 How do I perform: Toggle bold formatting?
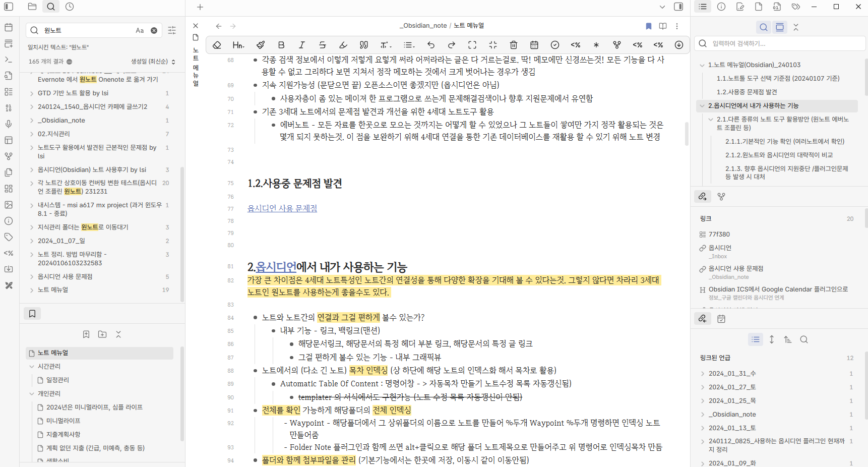[x=281, y=45]
